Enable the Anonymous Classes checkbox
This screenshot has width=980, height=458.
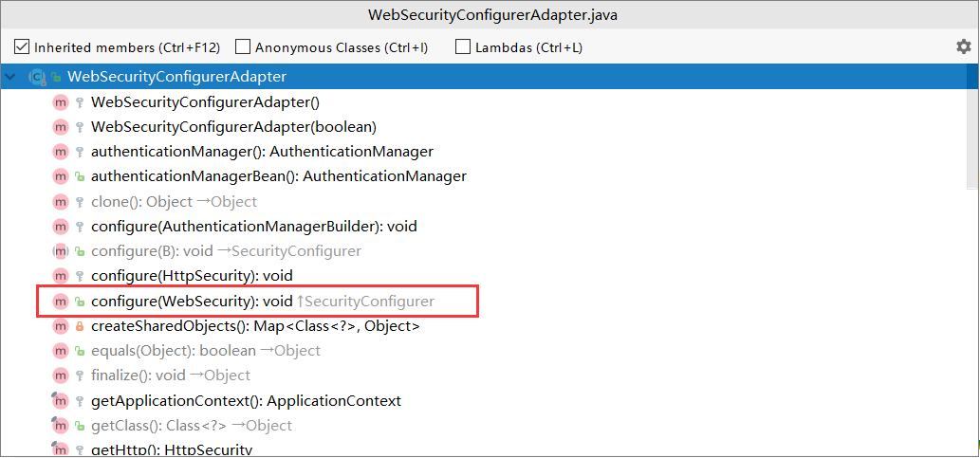(x=243, y=46)
